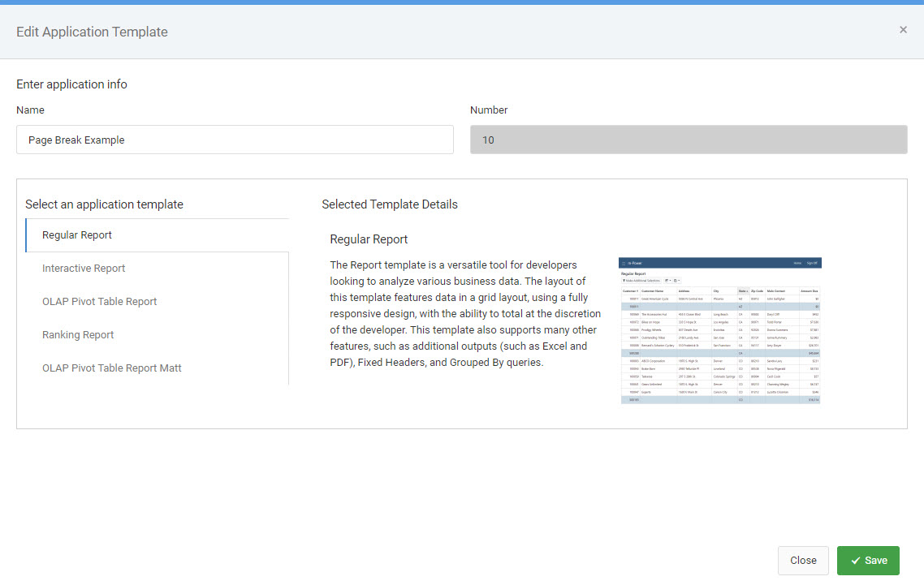The width and height of the screenshot is (924, 585).
Task: Pick the Ranking Report template
Action: tap(78, 335)
